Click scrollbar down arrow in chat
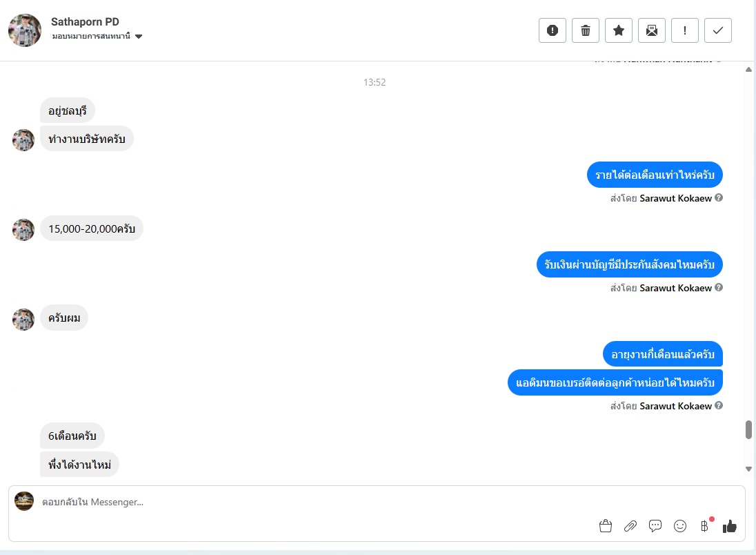The height and width of the screenshot is (555, 756). (x=748, y=469)
